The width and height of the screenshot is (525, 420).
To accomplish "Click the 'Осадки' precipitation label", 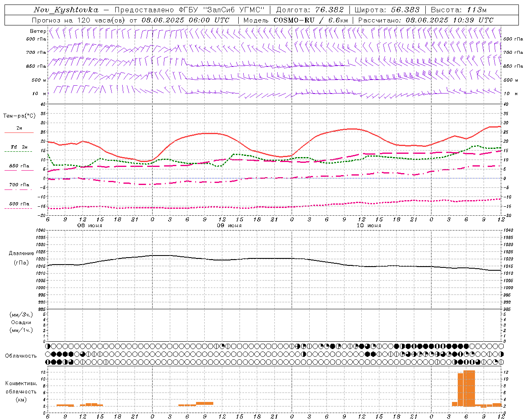I will coord(21,322).
